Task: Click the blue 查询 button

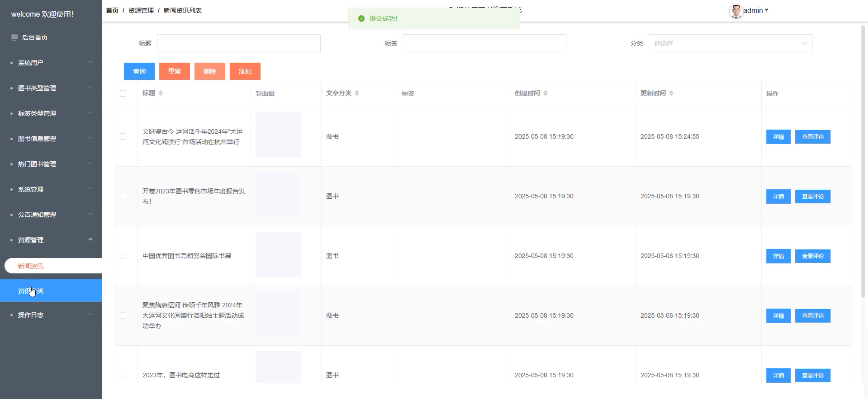Action: (139, 71)
